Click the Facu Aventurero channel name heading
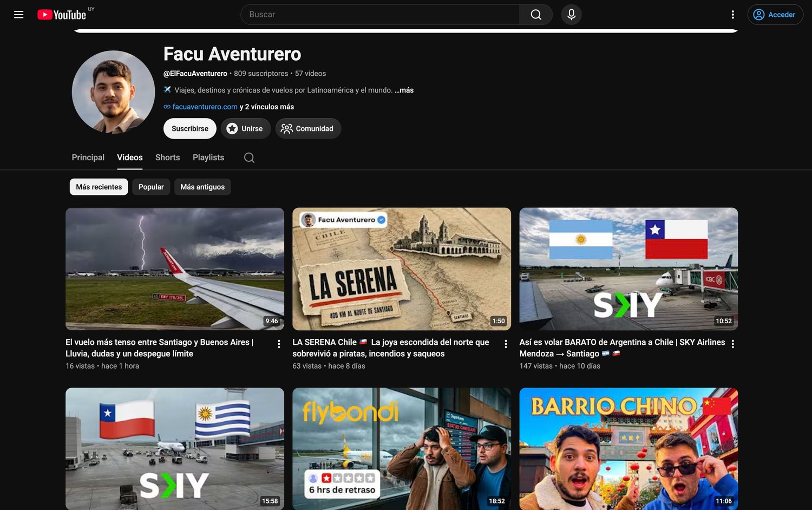812x510 pixels. click(x=232, y=54)
